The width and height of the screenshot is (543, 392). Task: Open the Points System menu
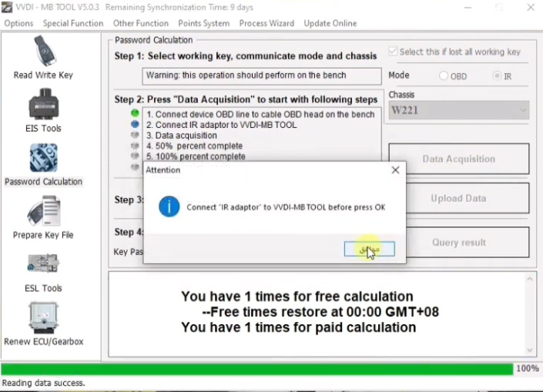point(203,23)
